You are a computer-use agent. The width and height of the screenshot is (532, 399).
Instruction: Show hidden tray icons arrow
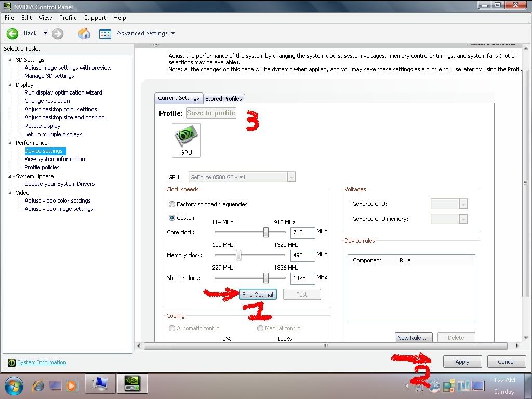click(x=407, y=385)
